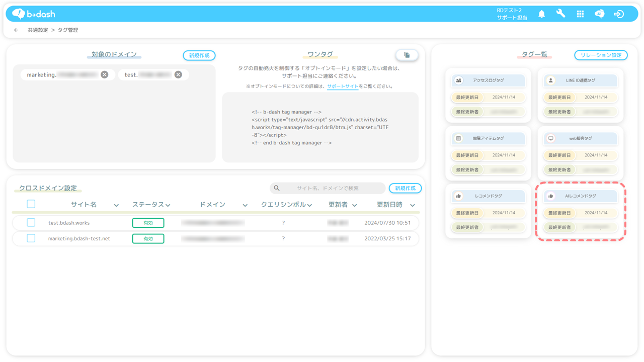Click the b-dash logo in the header
This screenshot has height=362, width=644.
tap(33, 14)
